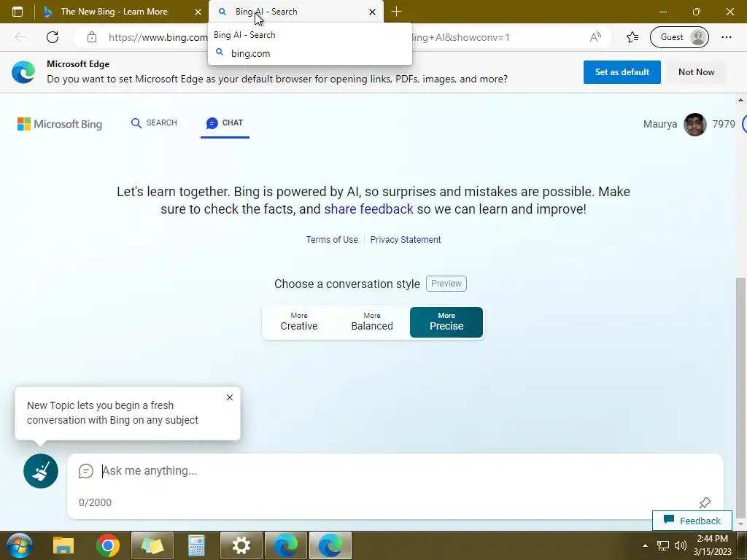Activate the Read aloud icon
The image size is (747, 560).
595,37
